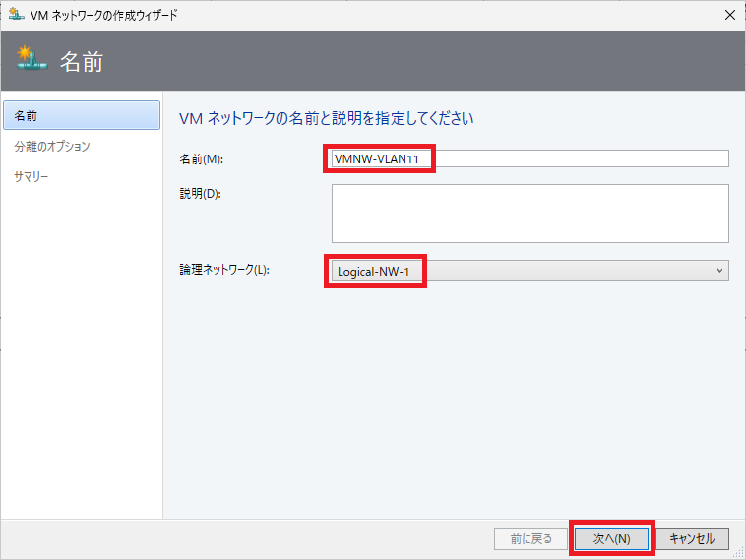Viewport: 746px width, 560px height.
Task: Focus the 名前(M) field containing VMNW-VLAN11
Action: click(530, 158)
